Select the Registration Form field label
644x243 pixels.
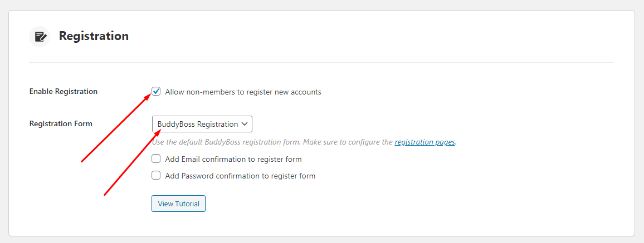pos(61,124)
